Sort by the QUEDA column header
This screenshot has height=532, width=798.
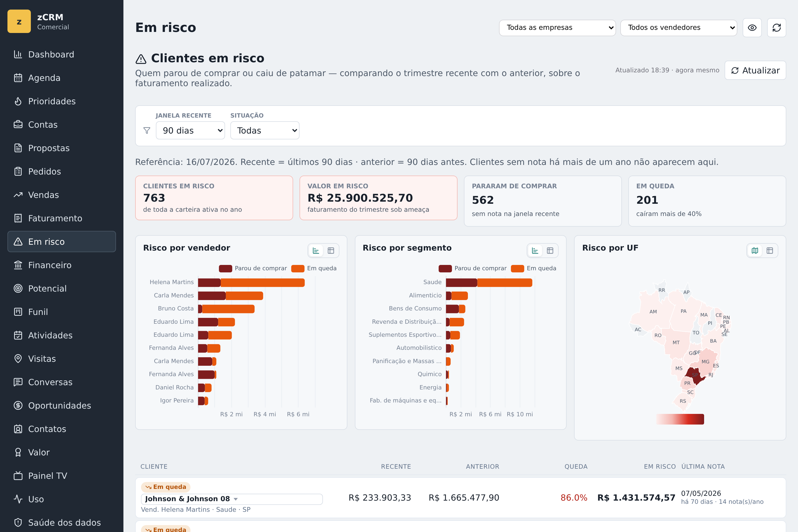(x=576, y=467)
